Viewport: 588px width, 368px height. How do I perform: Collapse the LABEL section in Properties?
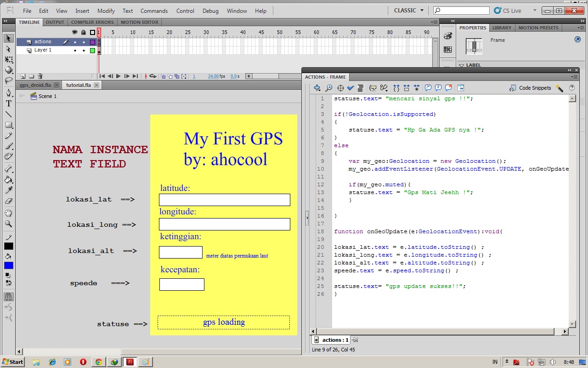[461, 65]
